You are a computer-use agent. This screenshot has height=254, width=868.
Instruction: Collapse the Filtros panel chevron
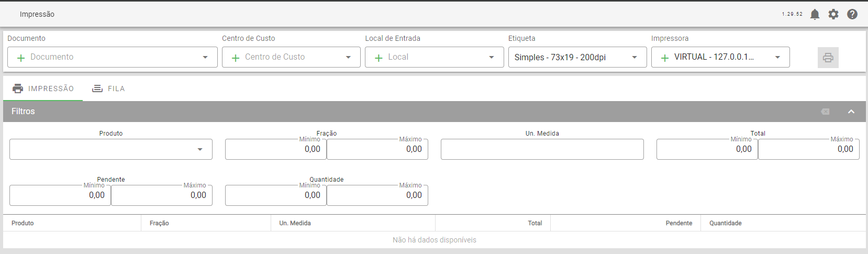[x=851, y=112]
